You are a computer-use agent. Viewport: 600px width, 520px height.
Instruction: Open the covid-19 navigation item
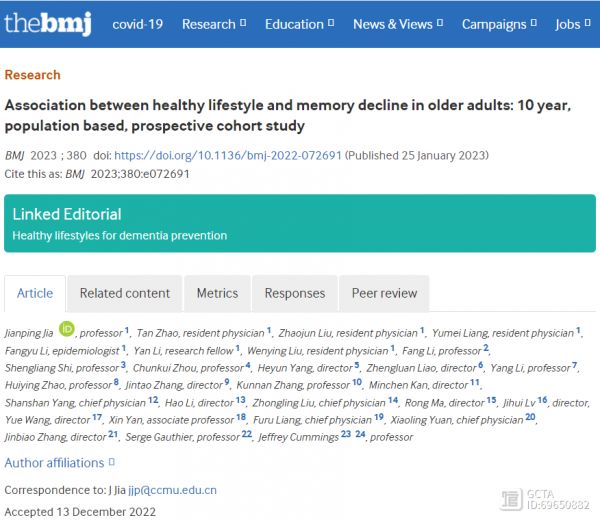pos(138,24)
